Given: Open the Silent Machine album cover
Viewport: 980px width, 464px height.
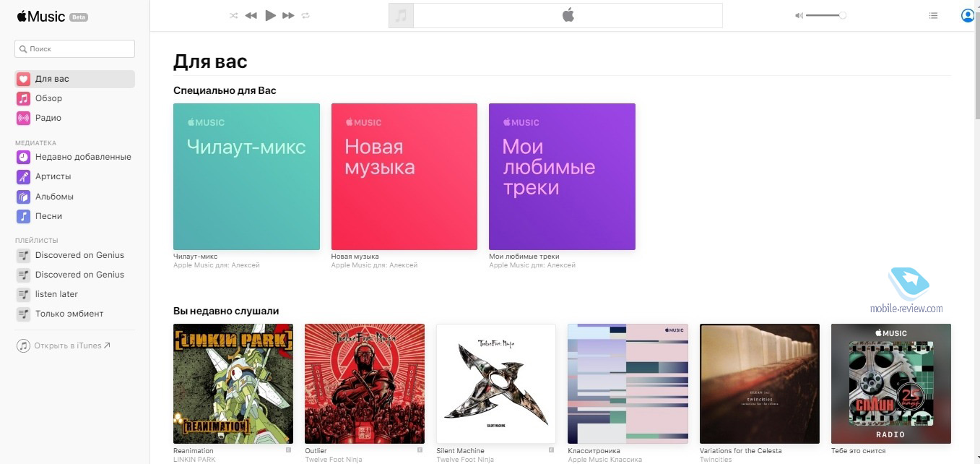Looking at the screenshot, I should point(496,384).
